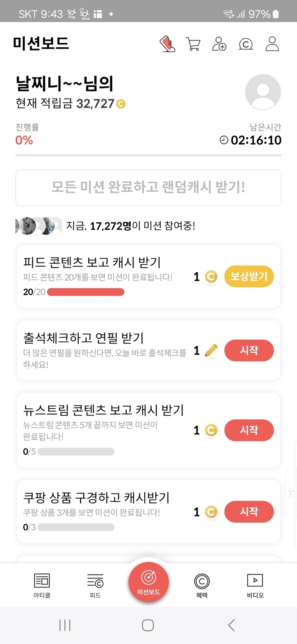Screen dimensions: 297x644
Task: Tap the invite friend icon
Action: coord(219,44)
